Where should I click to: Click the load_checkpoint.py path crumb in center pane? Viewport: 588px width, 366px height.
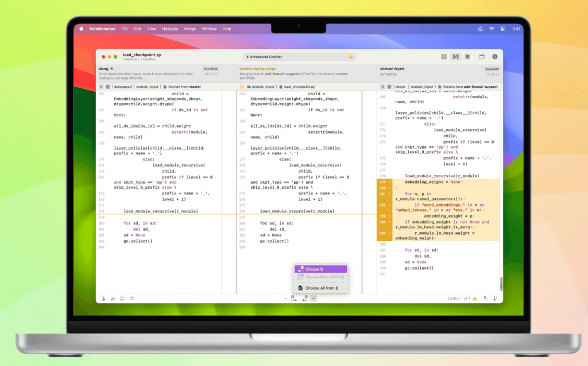[297, 87]
